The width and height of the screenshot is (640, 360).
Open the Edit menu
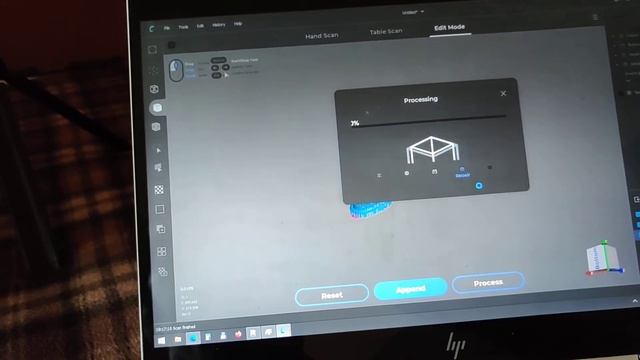(200, 26)
